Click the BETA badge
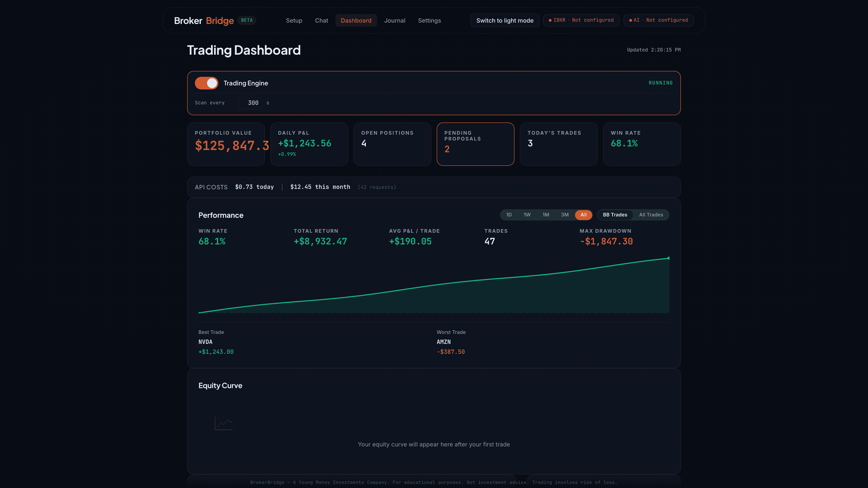 (247, 20)
